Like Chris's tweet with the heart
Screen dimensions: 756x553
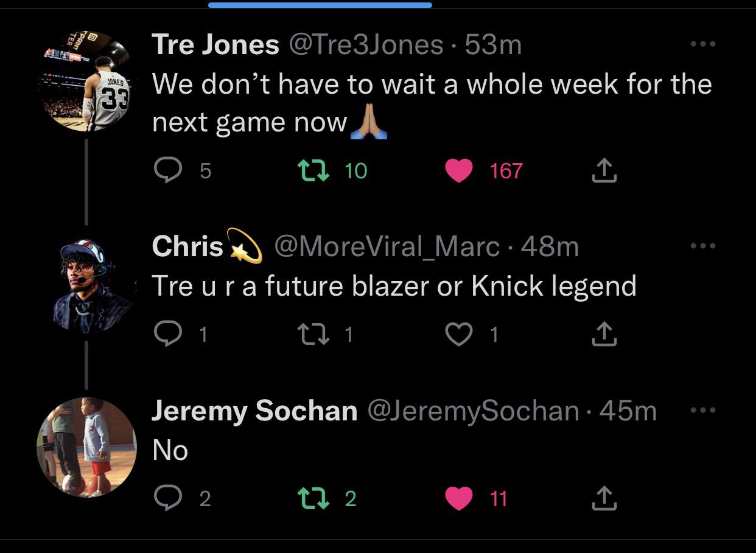[459, 334]
